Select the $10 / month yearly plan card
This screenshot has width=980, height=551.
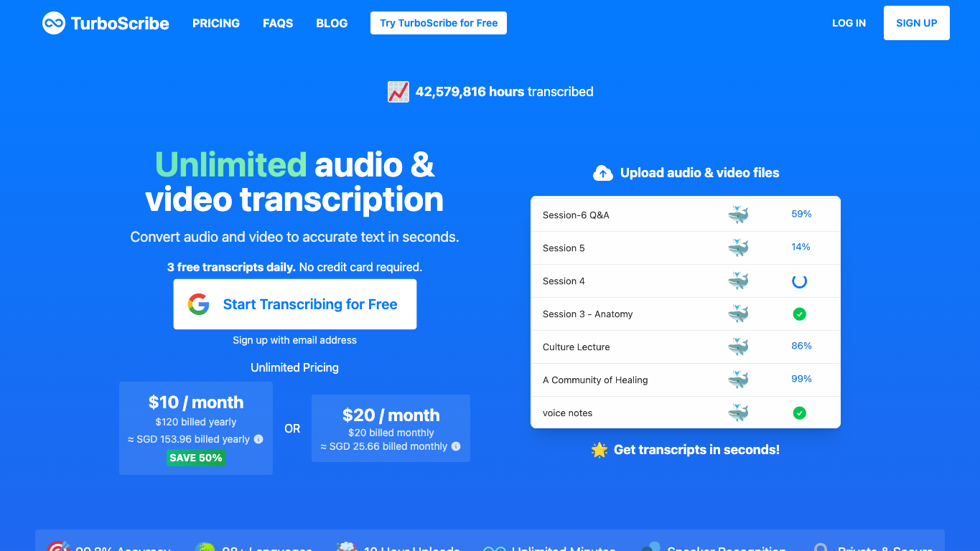pyautogui.click(x=196, y=428)
